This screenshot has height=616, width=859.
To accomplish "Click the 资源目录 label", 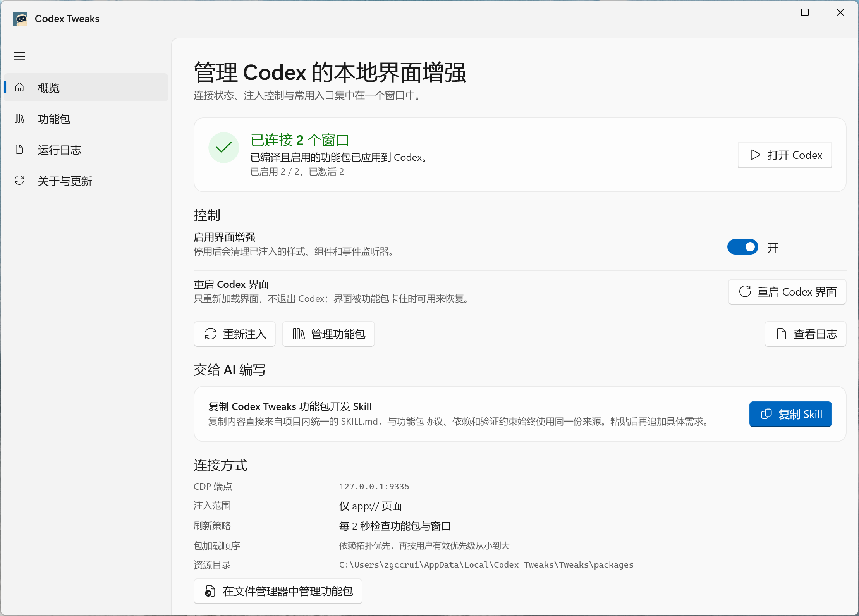I will coord(212,565).
